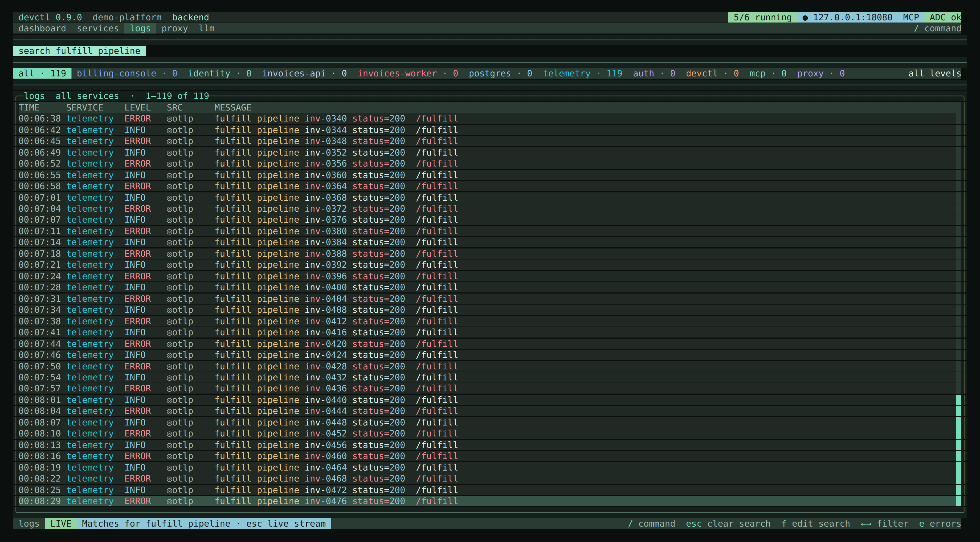Click the log scrollbar thumb
The width and height of the screenshot is (980, 542).
pyautogui.click(x=958, y=450)
